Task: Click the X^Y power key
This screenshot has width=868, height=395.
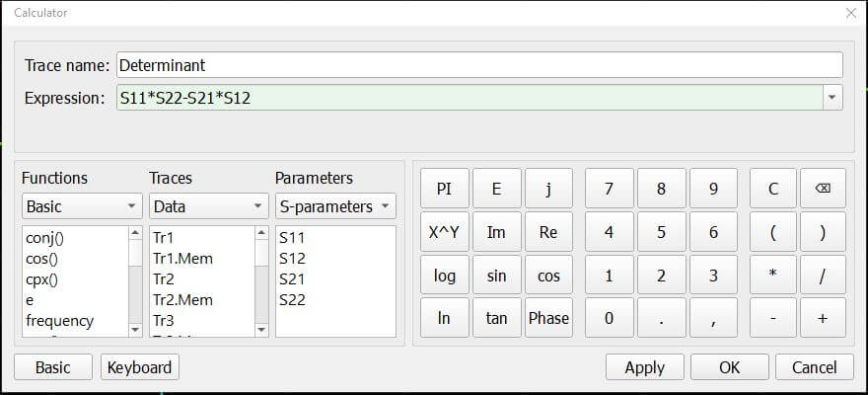Action: (445, 232)
